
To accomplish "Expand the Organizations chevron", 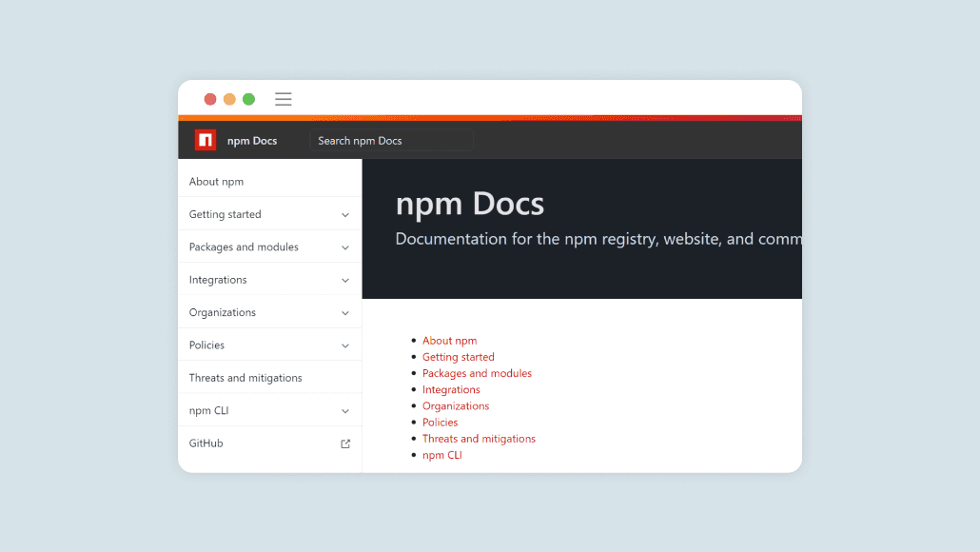I will coord(345,312).
